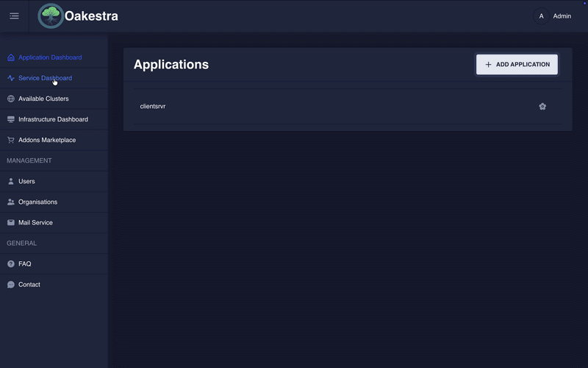
Task: Open the user avatar "A" menu
Action: coord(541,16)
